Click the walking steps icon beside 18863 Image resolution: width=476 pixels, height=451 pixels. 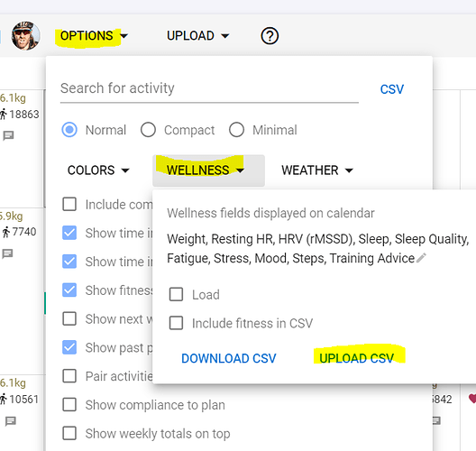pos(3,115)
